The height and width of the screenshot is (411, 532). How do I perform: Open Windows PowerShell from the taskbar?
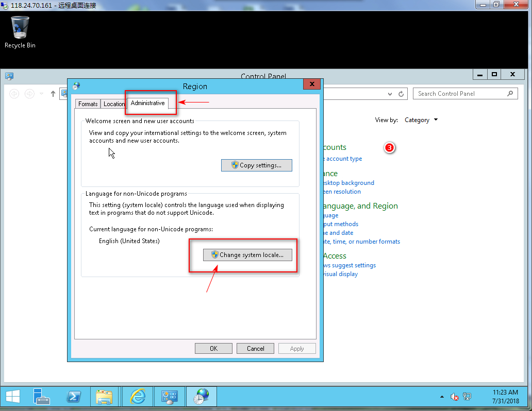[74, 396]
